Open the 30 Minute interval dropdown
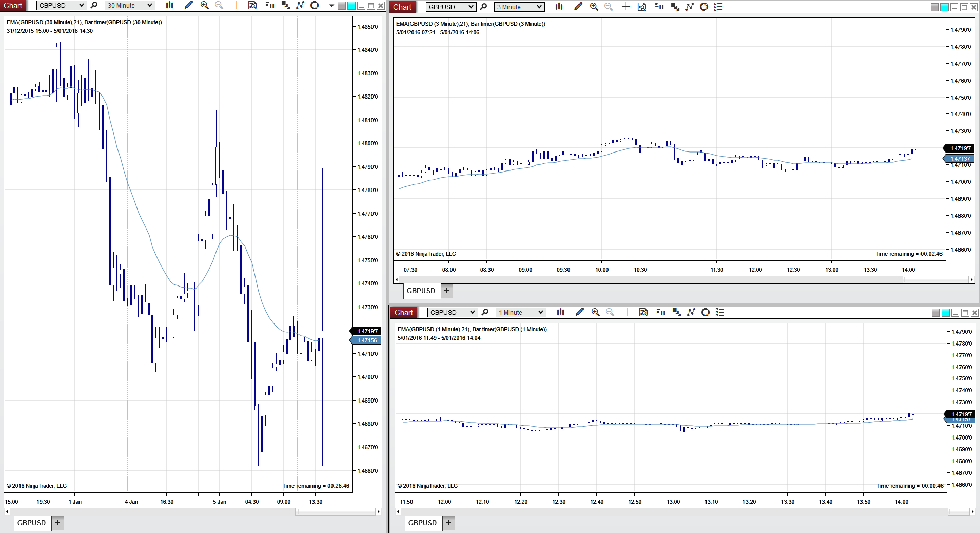Image resolution: width=980 pixels, height=533 pixels. point(129,5)
